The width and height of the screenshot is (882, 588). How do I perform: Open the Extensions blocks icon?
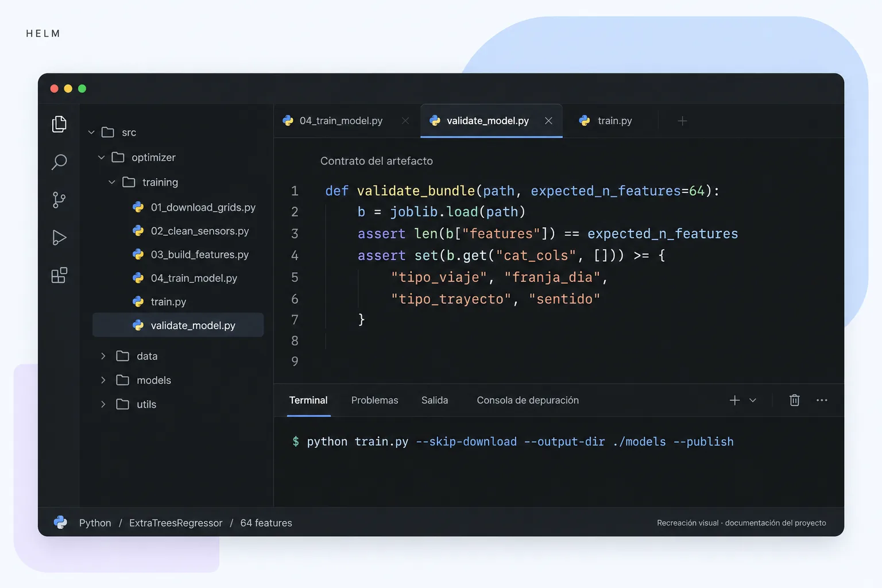(x=59, y=276)
